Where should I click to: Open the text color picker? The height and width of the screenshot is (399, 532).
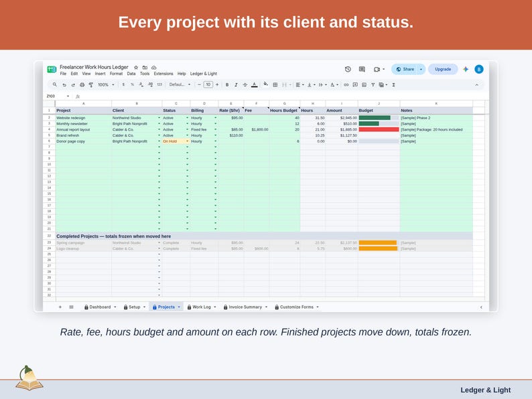254,85
